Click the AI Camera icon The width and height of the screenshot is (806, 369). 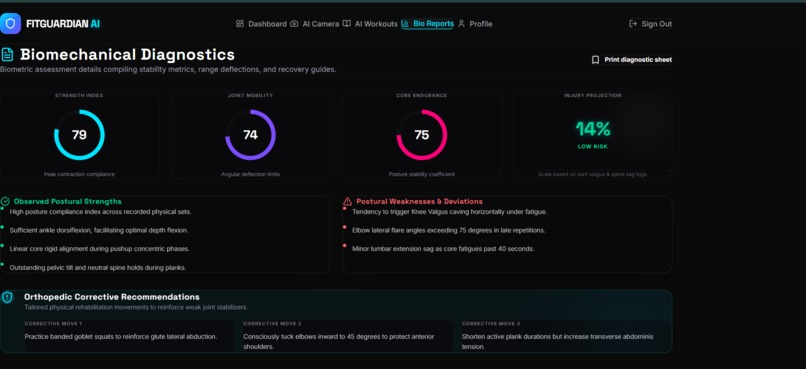click(294, 24)
